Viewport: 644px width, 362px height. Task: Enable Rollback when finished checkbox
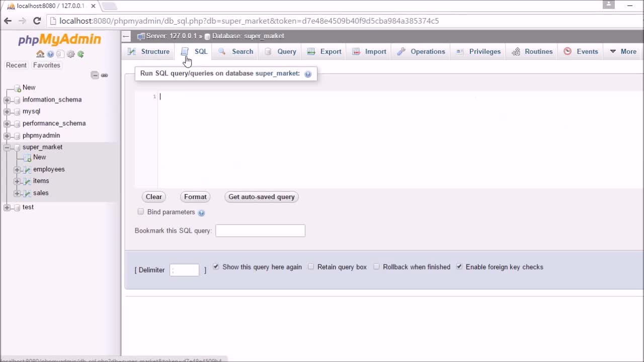[x=376, y=266]
